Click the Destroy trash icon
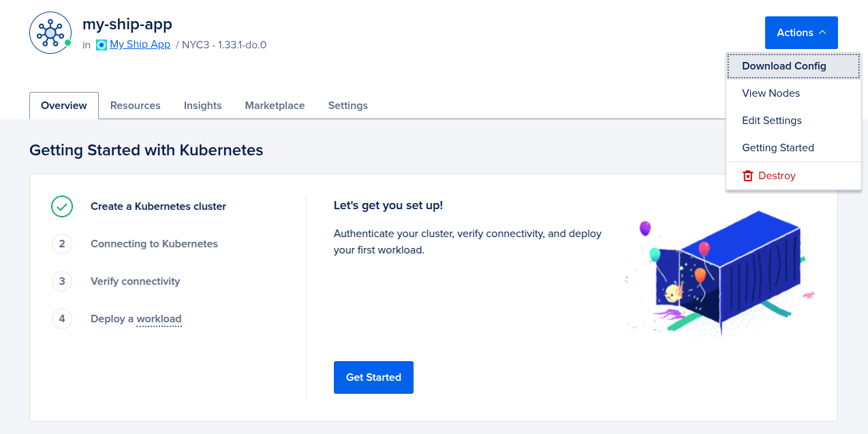 click(747, 175)
